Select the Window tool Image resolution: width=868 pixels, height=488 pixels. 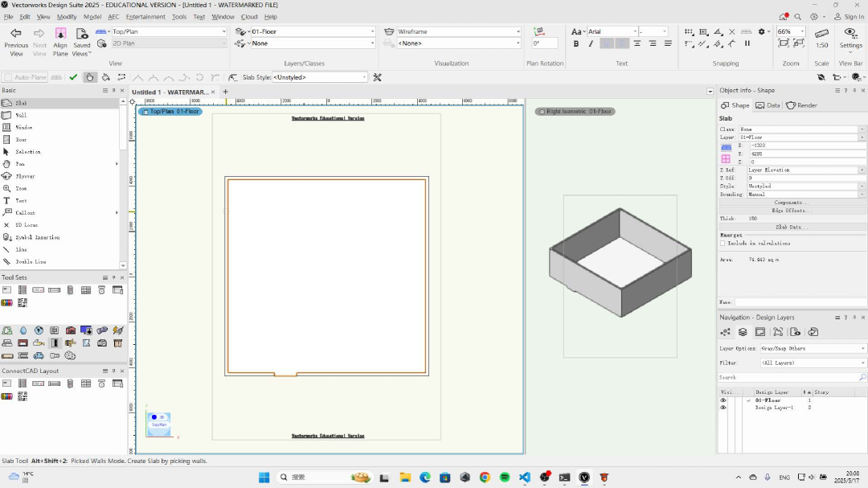23,127
